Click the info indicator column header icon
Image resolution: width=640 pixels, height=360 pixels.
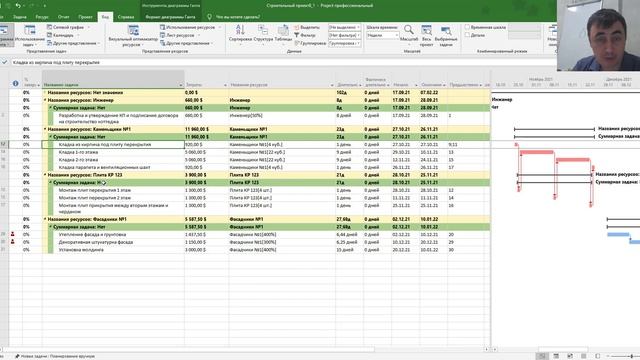[x=16, y=83]
